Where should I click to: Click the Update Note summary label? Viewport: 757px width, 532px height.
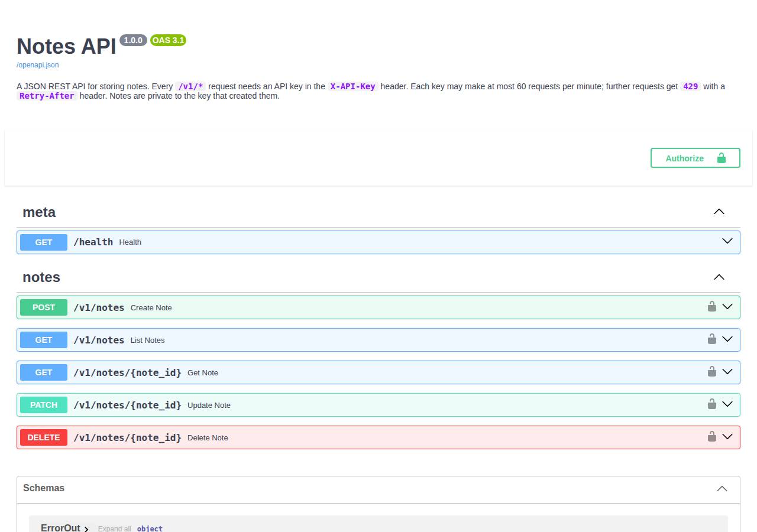tap(209, 405)
